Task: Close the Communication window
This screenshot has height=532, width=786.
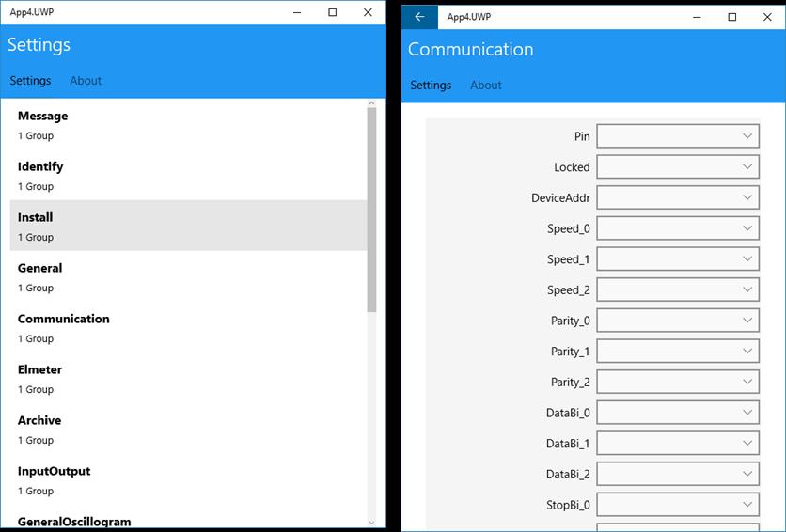Action: point(767,17)
